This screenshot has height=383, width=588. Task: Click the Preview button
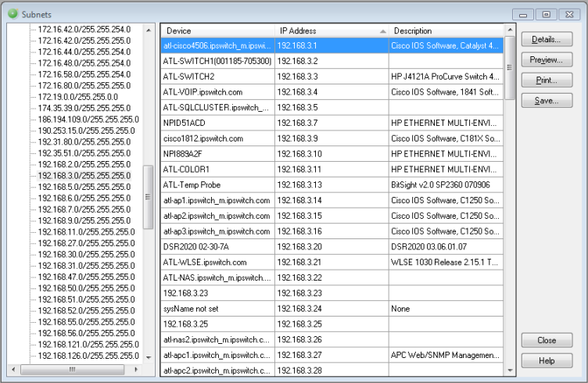[547, 59]
